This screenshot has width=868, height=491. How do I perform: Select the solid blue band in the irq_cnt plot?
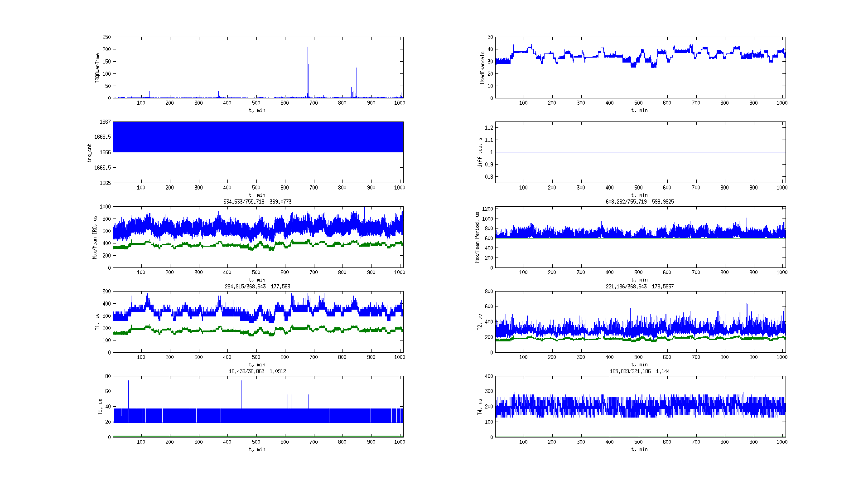(x=258, y=137)
